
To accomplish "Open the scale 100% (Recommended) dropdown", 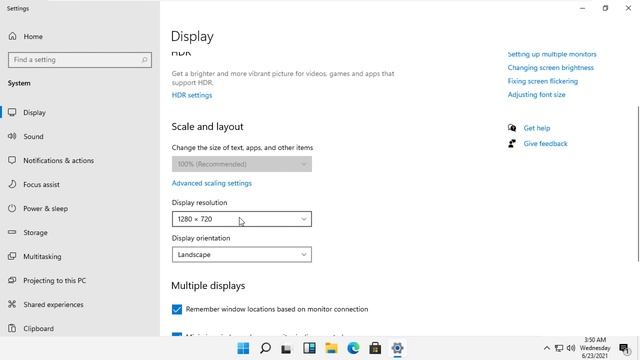I will click(242, 164).
